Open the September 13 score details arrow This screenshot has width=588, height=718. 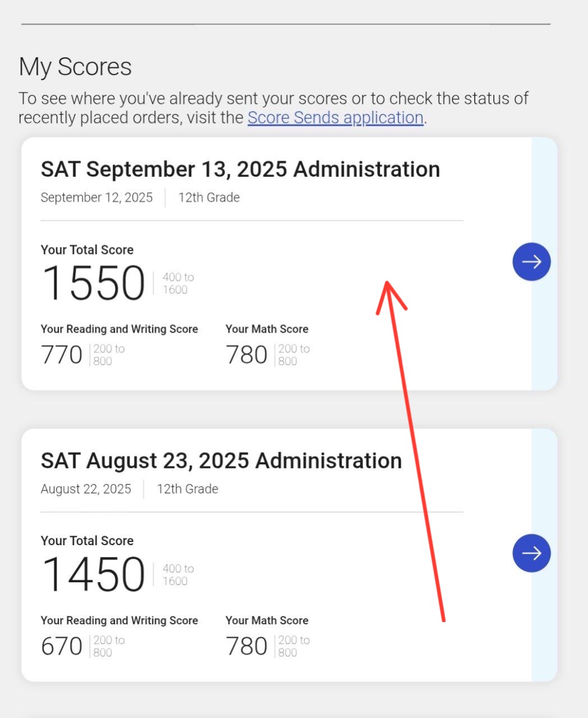531,262
